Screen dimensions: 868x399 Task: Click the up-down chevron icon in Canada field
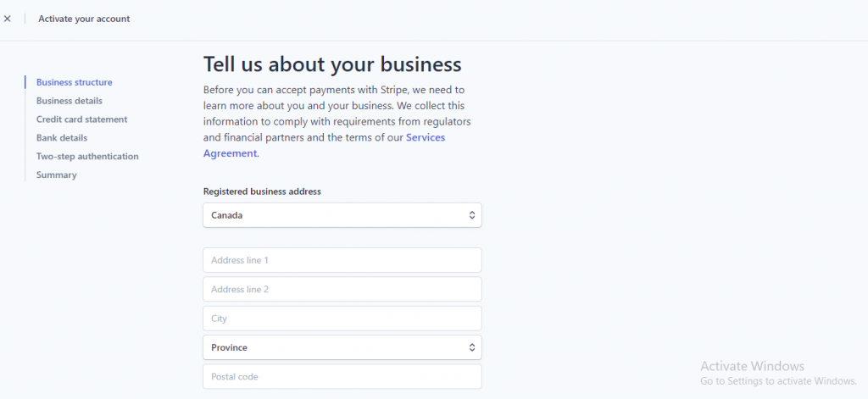point(471,215)
